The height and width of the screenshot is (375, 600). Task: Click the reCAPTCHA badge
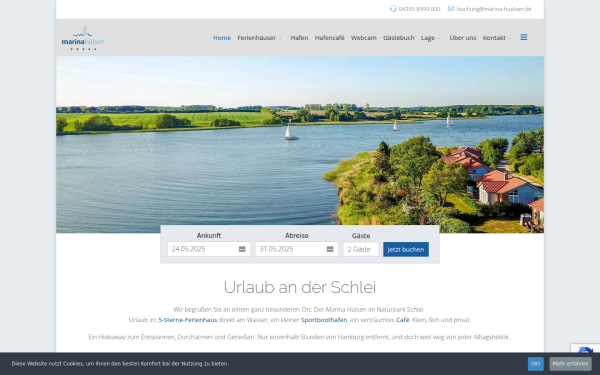click(x=585, y=349)
